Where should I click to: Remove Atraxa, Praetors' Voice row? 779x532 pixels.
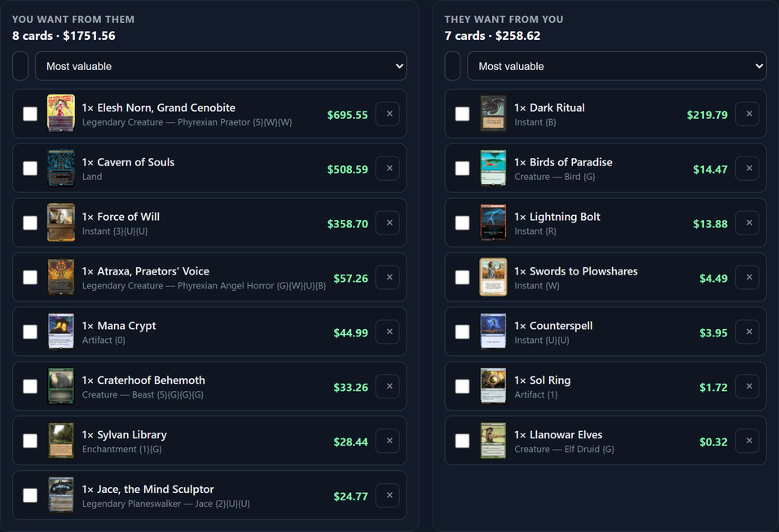tap(388, 277)
